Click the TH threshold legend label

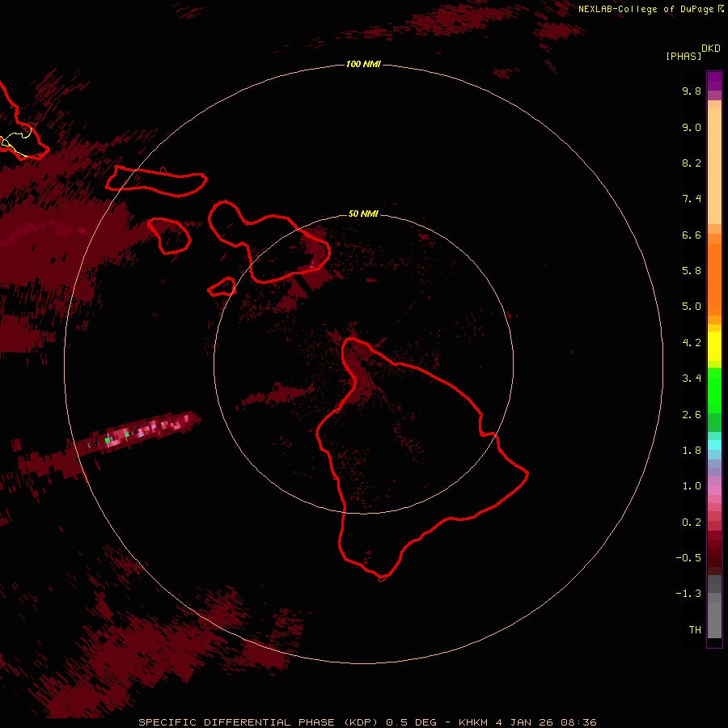click(x=695, y=630)
